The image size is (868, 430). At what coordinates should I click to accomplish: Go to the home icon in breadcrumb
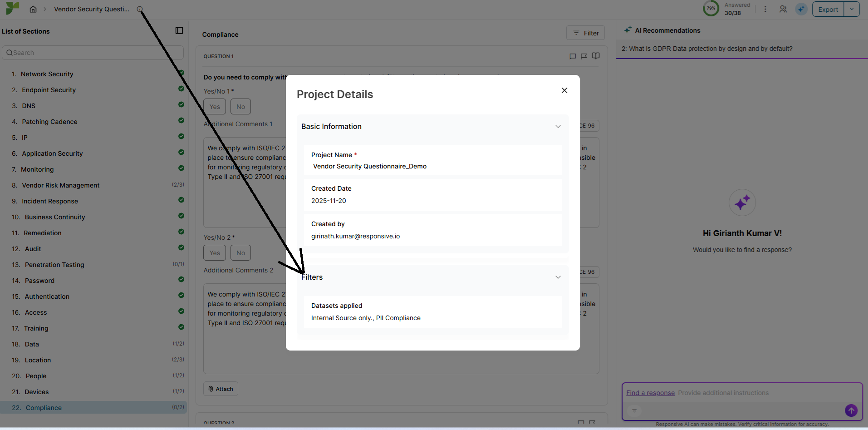tap(33, 9)
